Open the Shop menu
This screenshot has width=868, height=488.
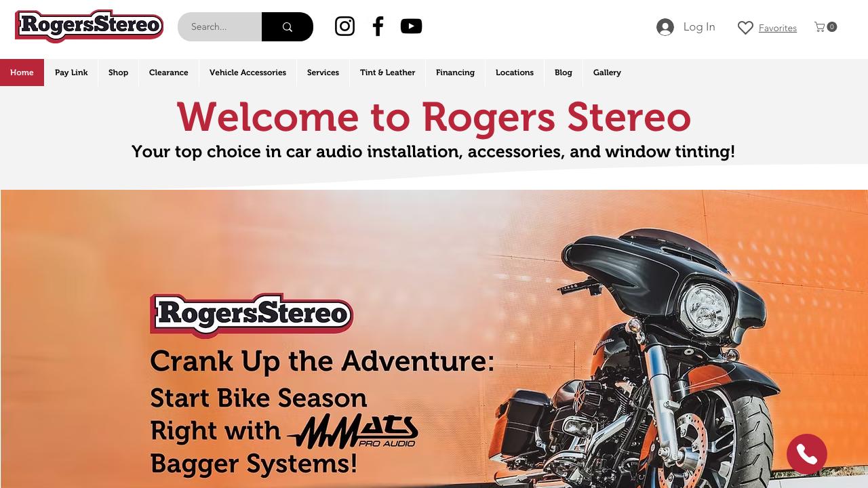point(118,73)
